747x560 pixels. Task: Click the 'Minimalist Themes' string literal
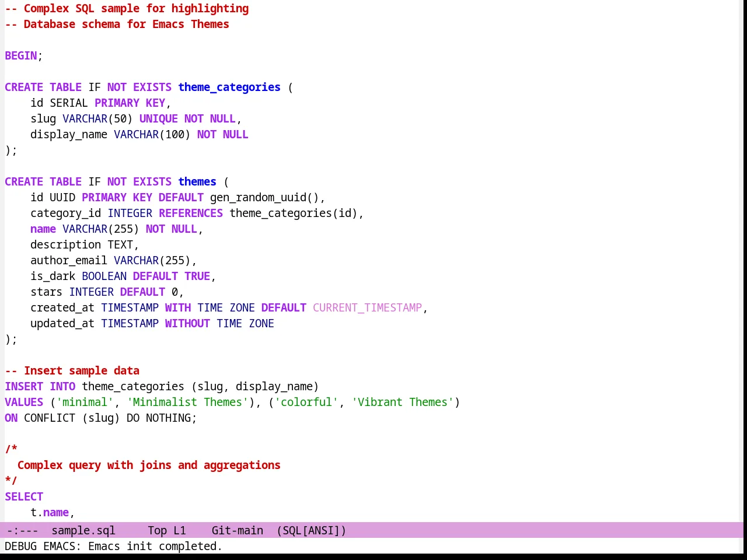pos(187,402)
